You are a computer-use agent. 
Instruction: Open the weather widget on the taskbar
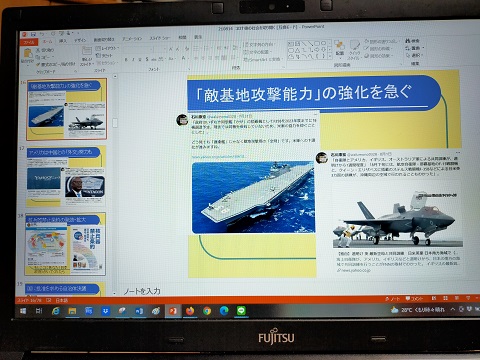pyautogui.click(x=417, y=310)
